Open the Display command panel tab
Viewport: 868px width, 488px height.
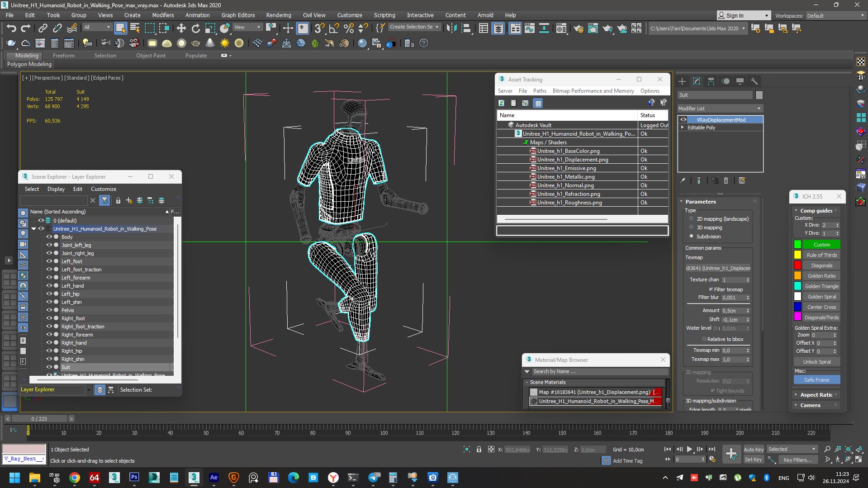[x=740, y=81]
